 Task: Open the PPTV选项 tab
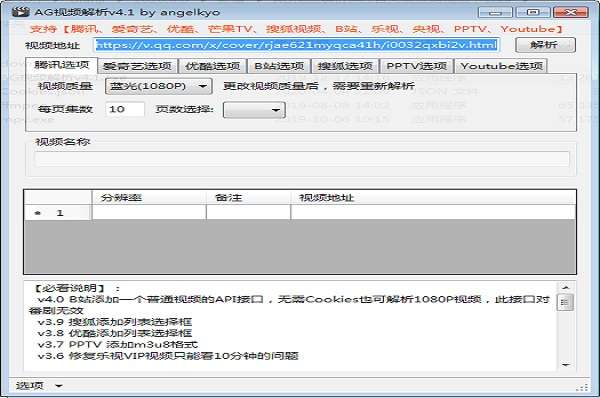point(416,66)
